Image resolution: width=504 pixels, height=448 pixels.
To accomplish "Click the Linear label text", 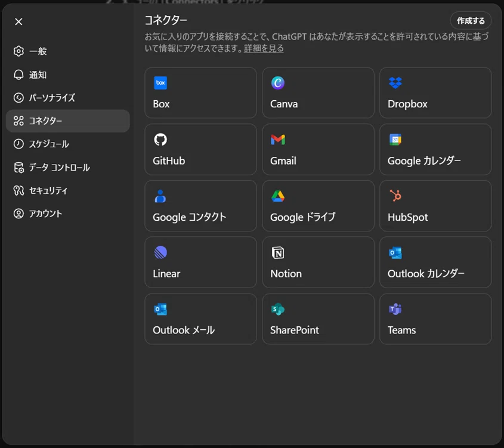I will tap(166, 273).
